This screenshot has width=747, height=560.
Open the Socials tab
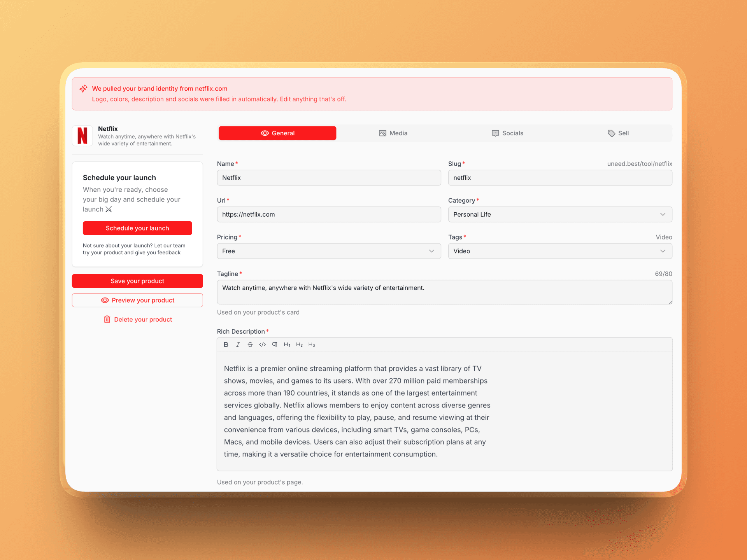(507, 133)
